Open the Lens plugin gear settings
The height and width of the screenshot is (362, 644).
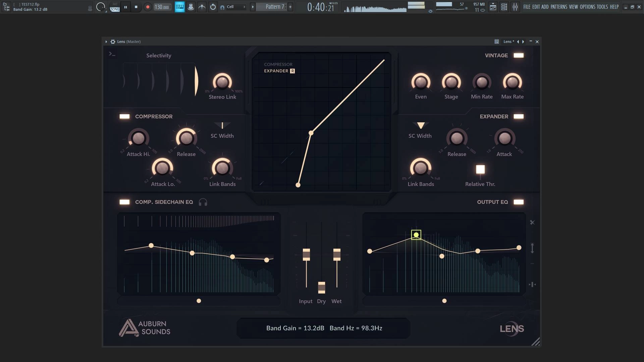pyautogui.click(x=113, y=42)
